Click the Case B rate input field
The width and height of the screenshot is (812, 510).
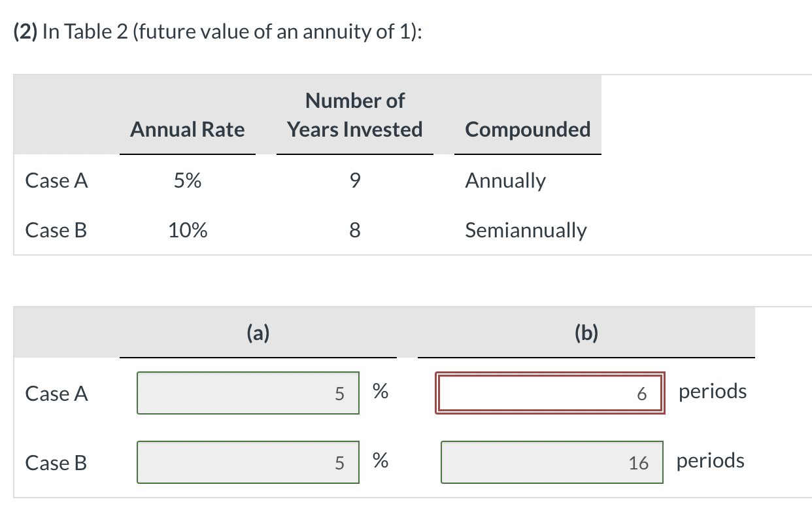coord(248,462)
